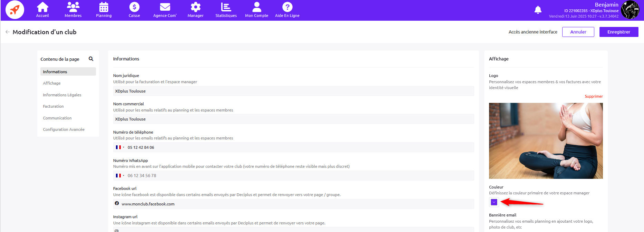Screen dimensions: 644x232
Task: Click the Nom juridique input field
Action: [x=294, y=91]
